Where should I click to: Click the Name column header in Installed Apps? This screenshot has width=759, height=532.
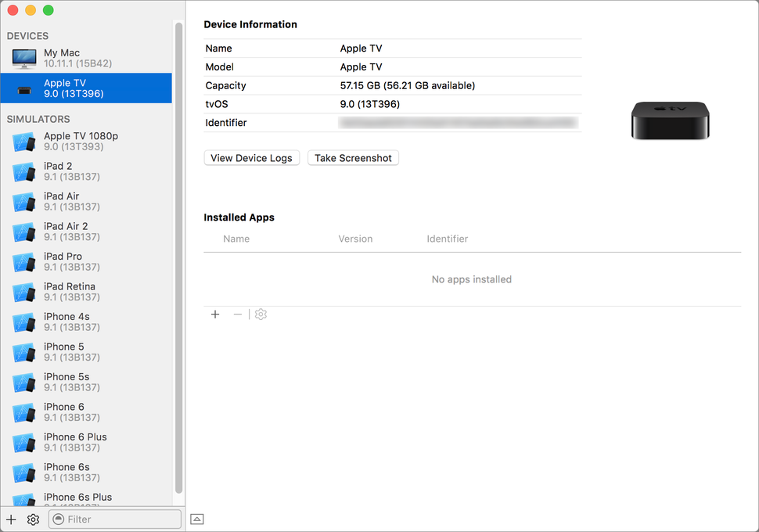pos(236,239)
